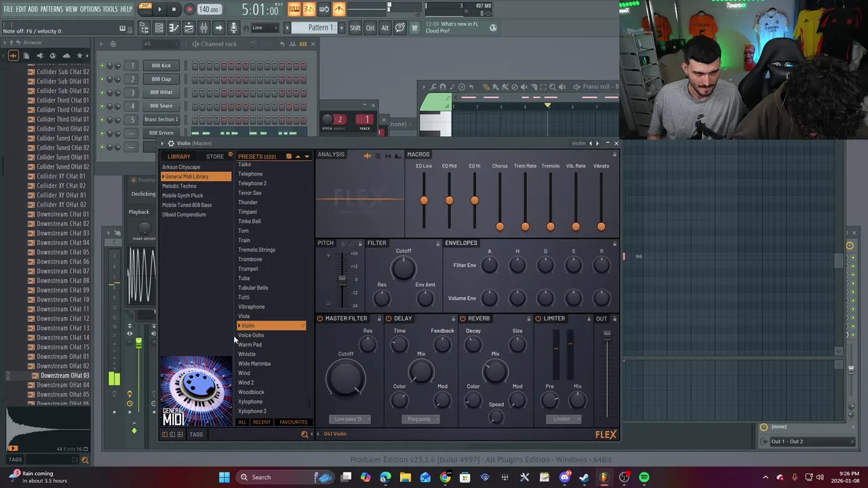Open the mixer view from toolbar
868x488 pixels.
pyautogui.click(x=204, y=28)
